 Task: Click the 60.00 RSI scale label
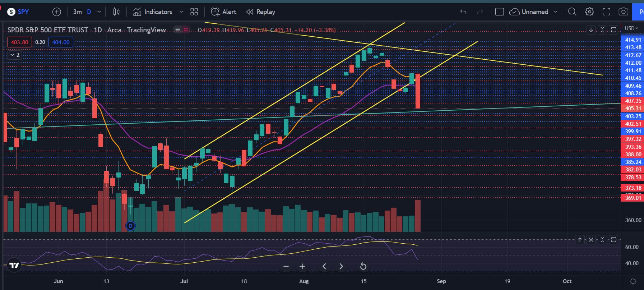pos(632,247)
